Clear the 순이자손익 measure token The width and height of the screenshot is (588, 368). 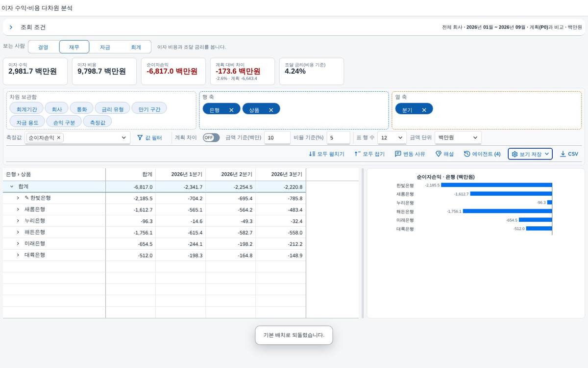click(59, 138)
